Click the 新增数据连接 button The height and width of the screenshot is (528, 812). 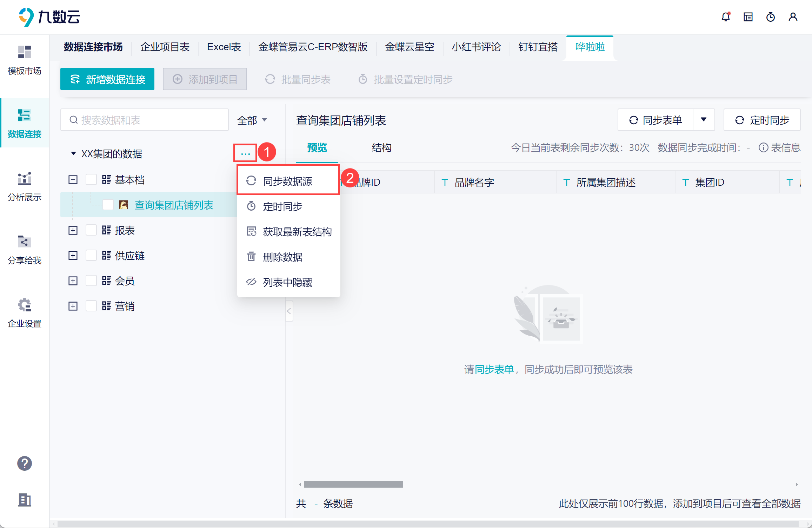point(107,79)
